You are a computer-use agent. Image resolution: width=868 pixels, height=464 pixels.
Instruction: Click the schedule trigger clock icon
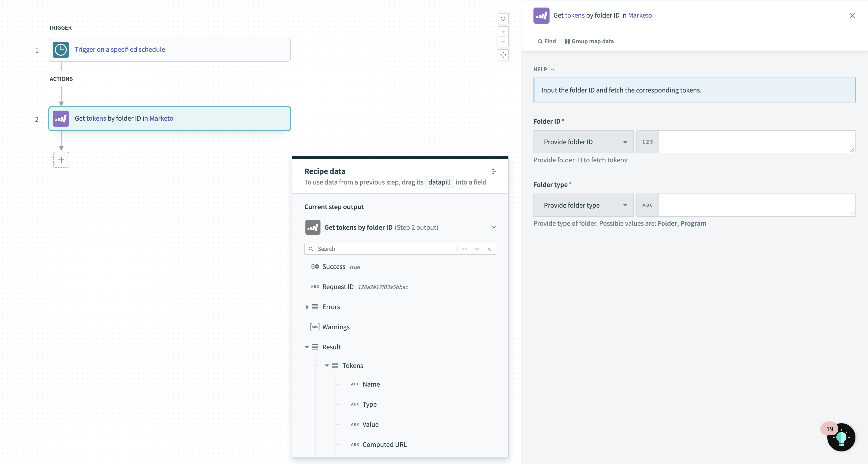point(60,49)
